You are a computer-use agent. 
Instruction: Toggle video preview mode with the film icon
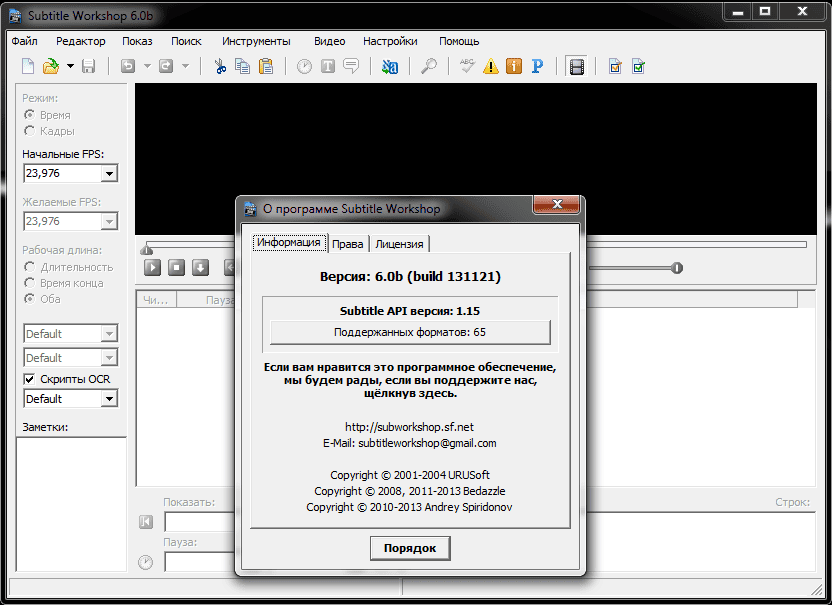coord(576,66)
